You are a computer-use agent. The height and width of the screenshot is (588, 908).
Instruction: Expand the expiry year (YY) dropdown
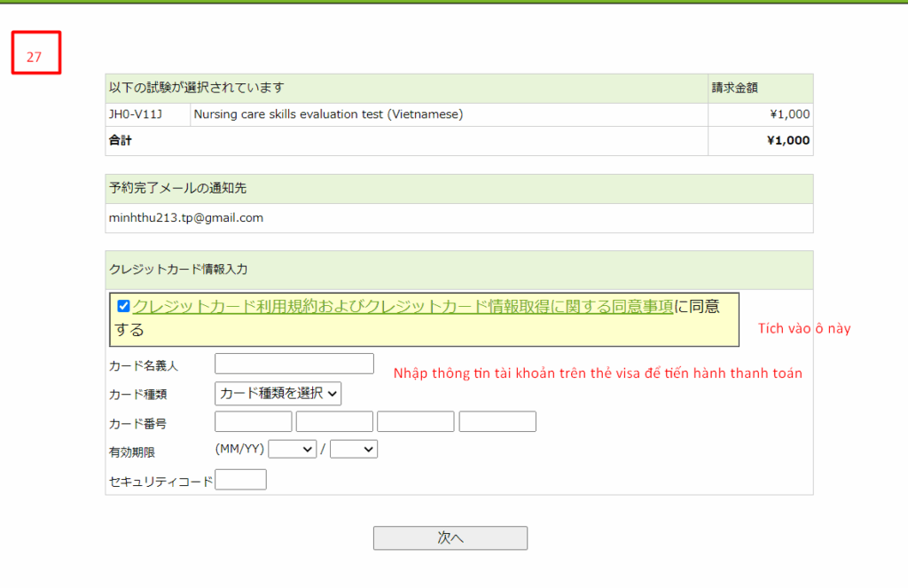[354, 450]
